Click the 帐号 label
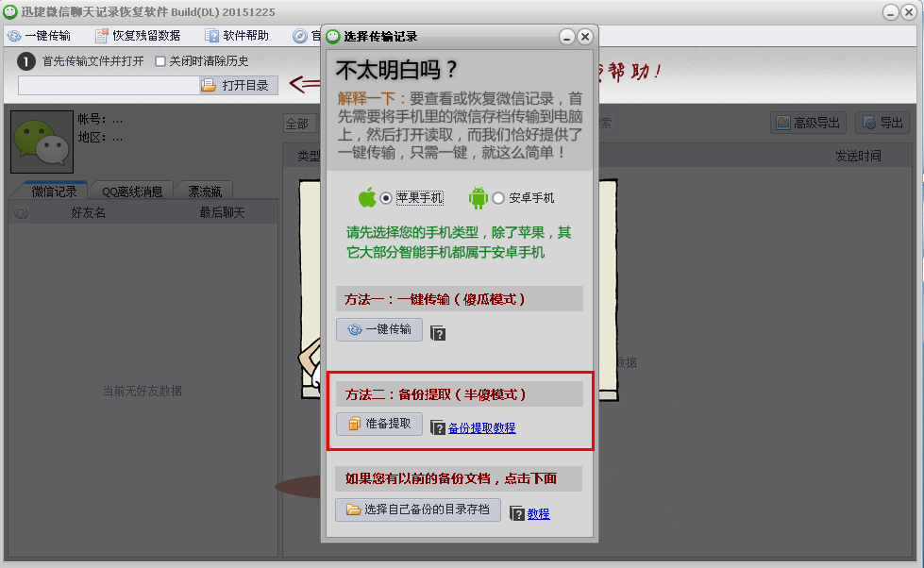The image size is (924, 568). pyautogui.click(x=92, y=120)
